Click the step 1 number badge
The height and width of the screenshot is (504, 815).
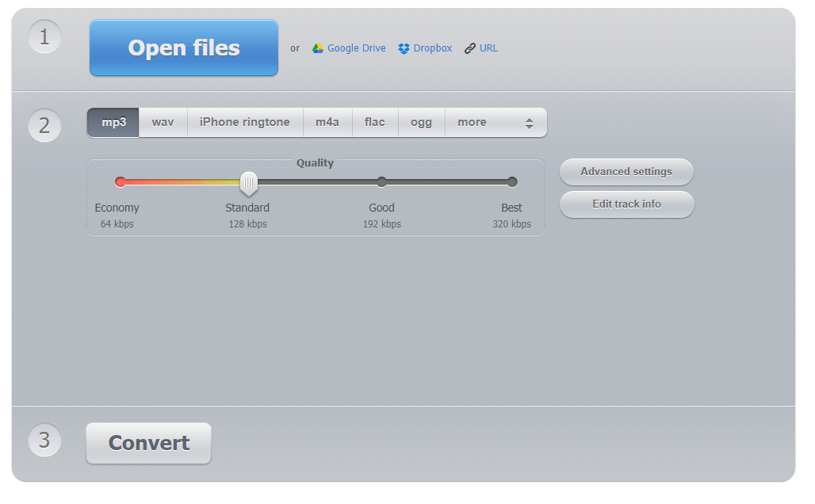click(44, 37)
